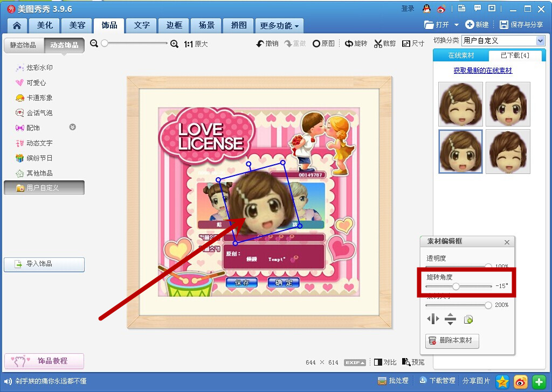Switch to the 美容 tab

coord(77,26)
